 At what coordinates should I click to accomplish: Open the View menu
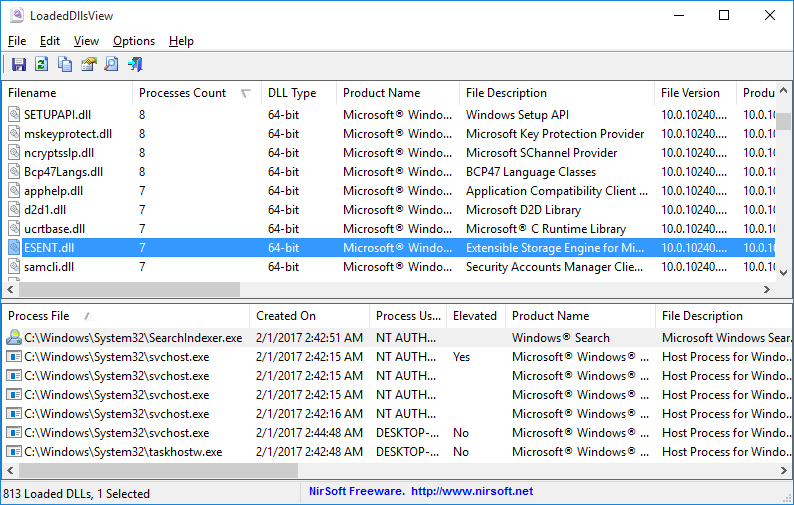click(x=86, y=41)
